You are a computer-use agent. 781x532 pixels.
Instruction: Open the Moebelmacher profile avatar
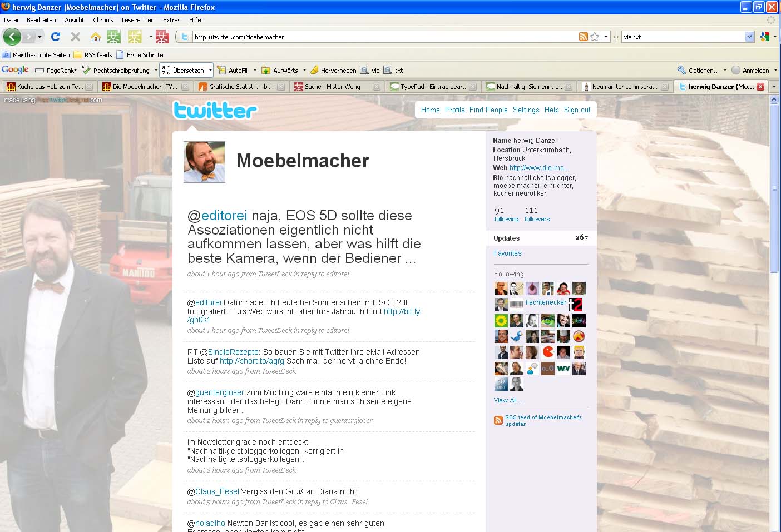point(205,162)
